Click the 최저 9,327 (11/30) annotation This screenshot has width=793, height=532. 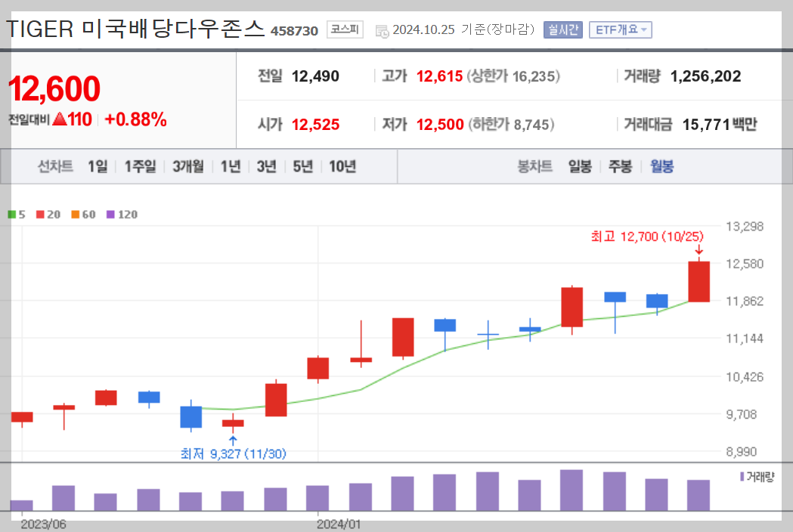tap(233, 453)
